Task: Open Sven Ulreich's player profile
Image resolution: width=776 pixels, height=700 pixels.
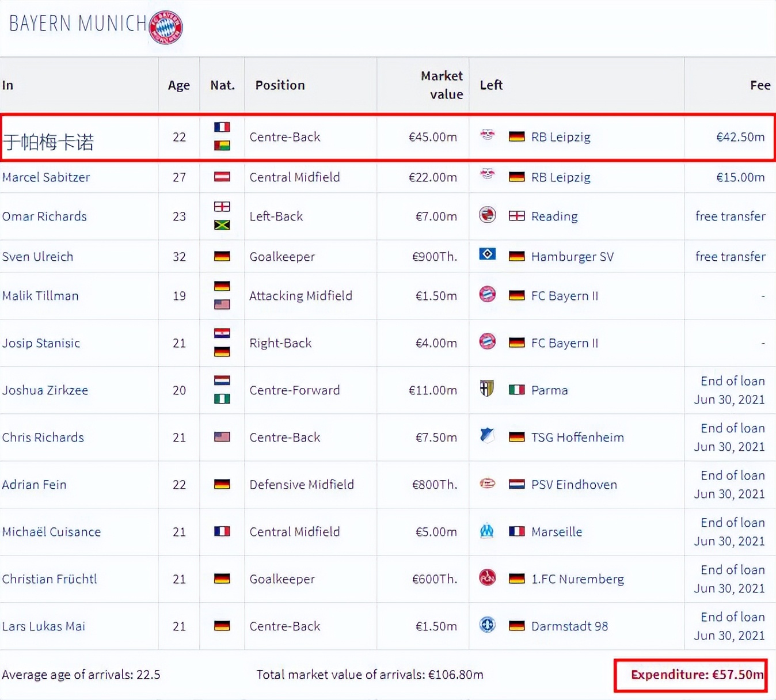Action: click(38, 257)
